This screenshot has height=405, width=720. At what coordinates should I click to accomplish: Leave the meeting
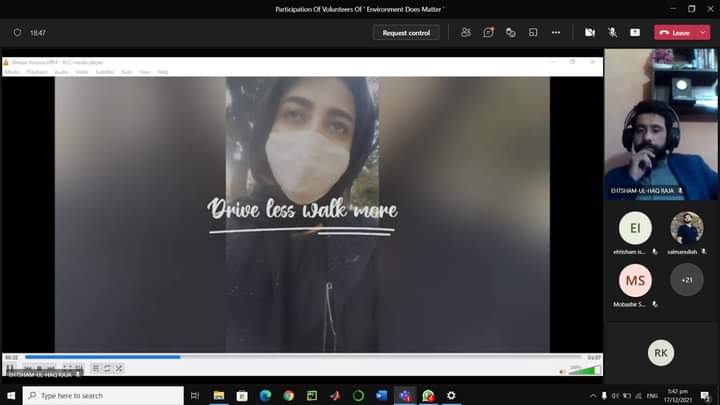[x=675, y=32]
